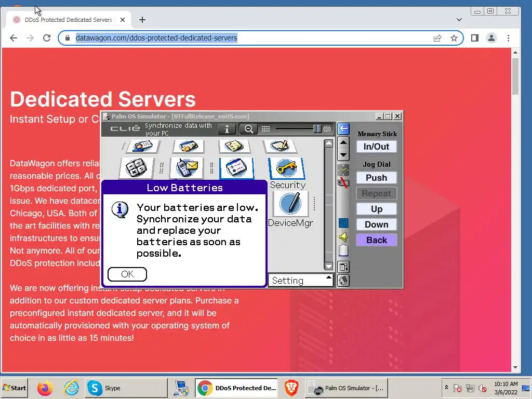Open the Address Book icon with person
532x399 pixels.
pyautogui.click(x=142, y=146)
